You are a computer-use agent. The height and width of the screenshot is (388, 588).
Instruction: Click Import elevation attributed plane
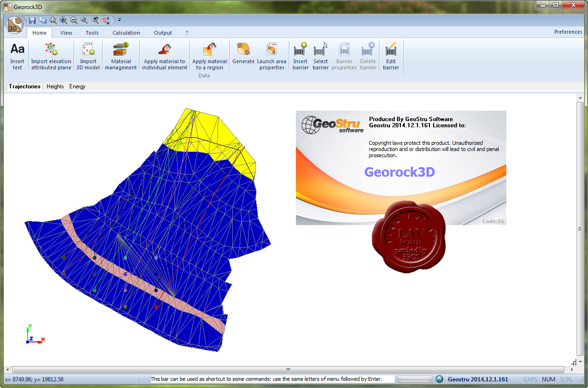pyautogui.click(x=51, y=56)
